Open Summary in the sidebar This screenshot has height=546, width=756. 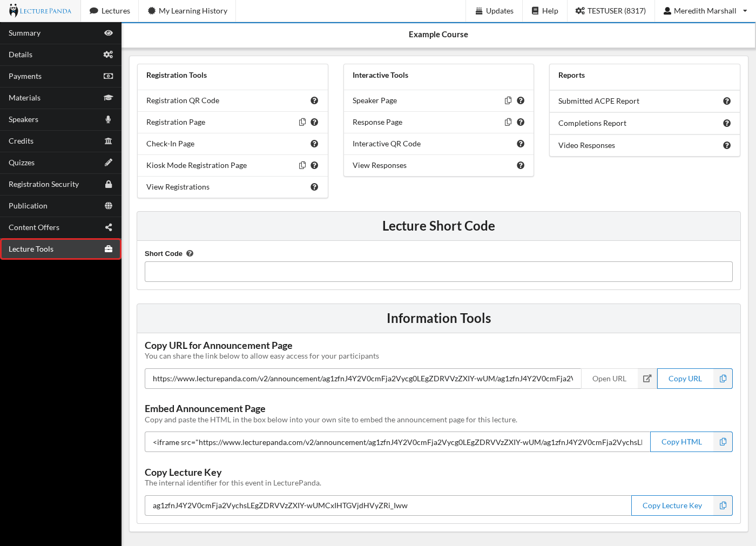click(60, 33)
